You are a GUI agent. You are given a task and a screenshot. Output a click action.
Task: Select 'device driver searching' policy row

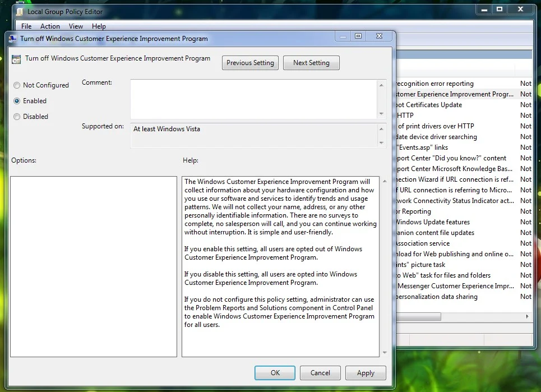464,137
